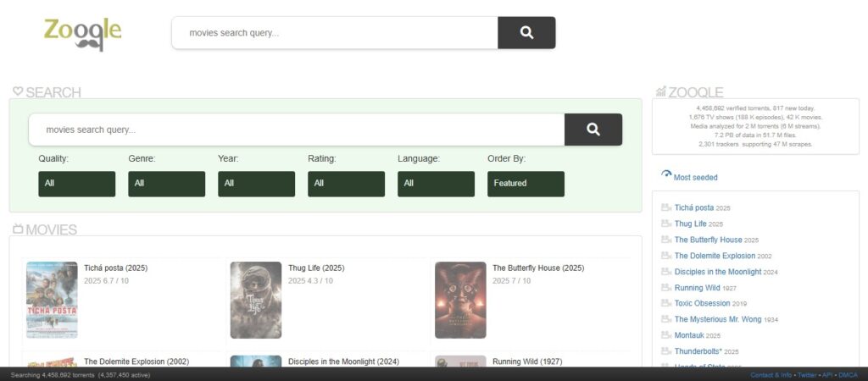The height and width of the screenshot is (381, 868).
Task: Click the chart icon beside ZOOQLE heading
Action: pyautogui.click(x=661, y=91)
